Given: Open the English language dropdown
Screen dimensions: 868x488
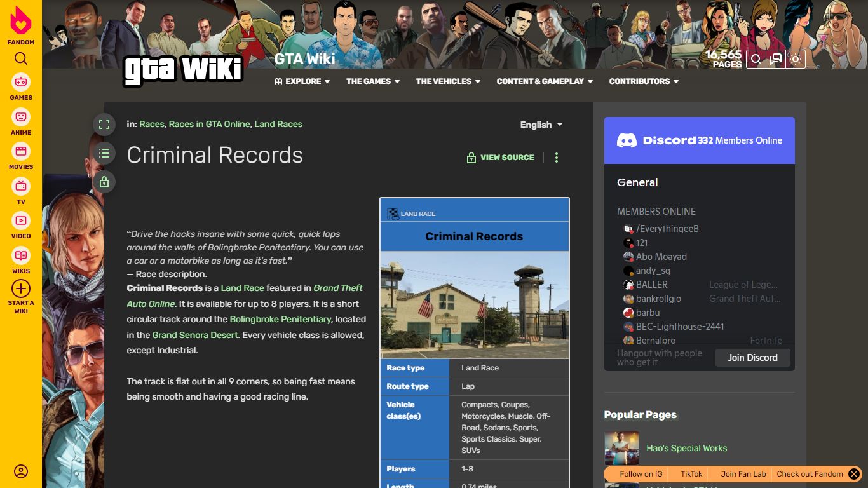Looking at the screenshot, I should click(541, 125).
